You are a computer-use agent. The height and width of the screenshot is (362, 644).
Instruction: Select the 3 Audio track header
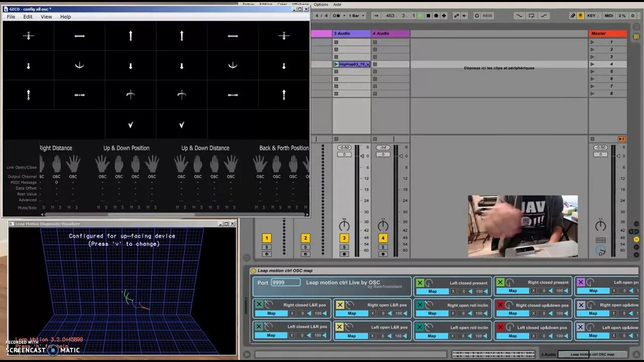pyautogui.click(x=351, y=34)
